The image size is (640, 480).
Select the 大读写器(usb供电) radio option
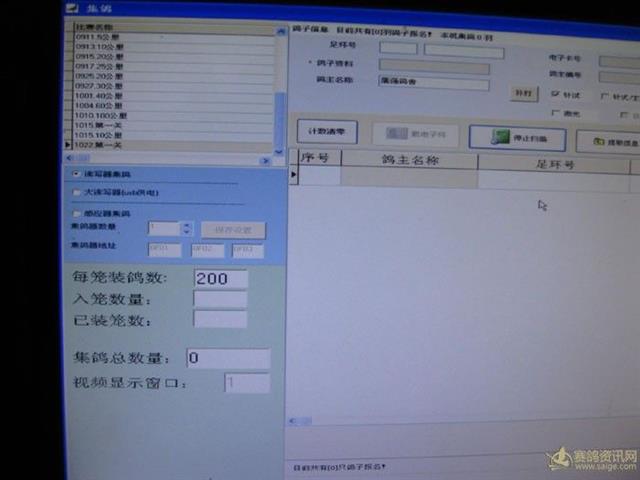(x=77, y=192)
